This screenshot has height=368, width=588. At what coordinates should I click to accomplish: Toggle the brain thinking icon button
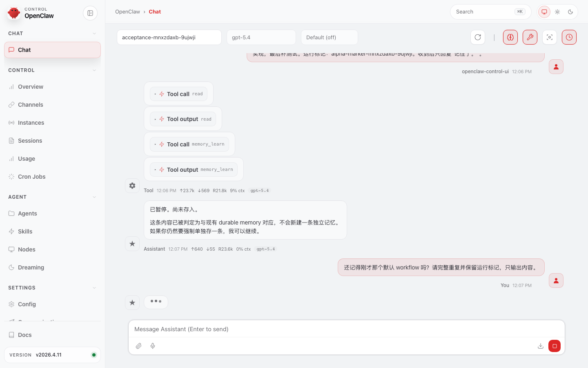tap(510, 37)
